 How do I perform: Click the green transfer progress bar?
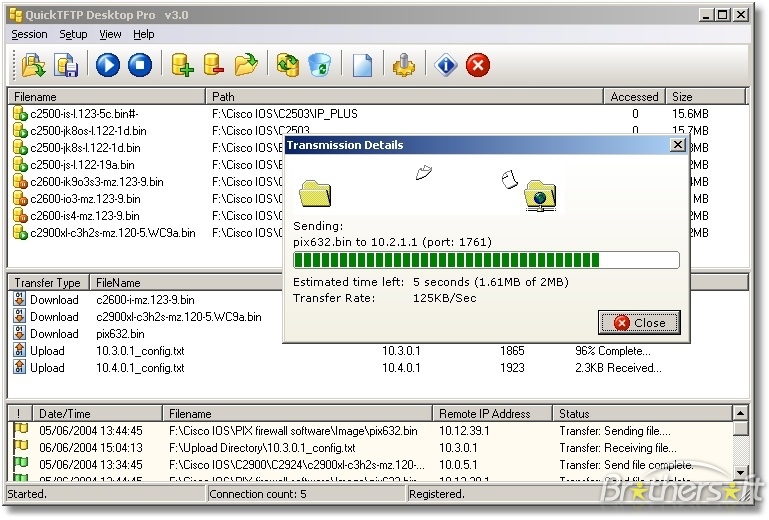(485, 260)
